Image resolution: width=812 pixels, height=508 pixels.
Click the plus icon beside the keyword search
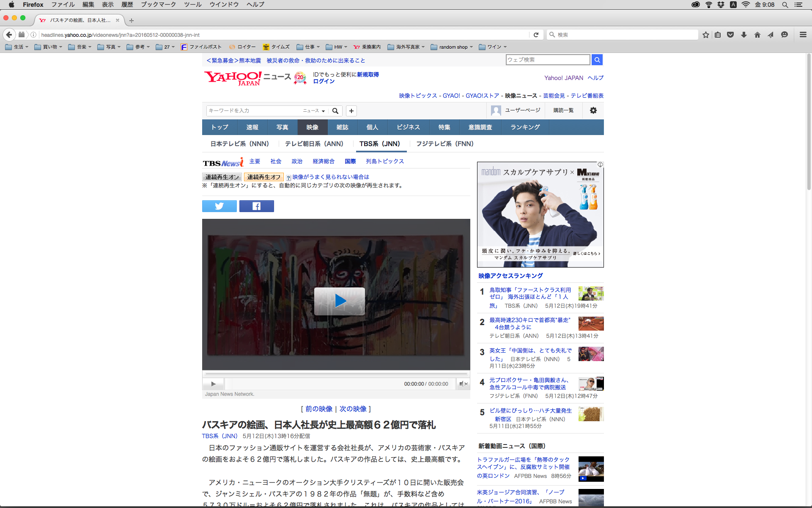click(351, 111)
